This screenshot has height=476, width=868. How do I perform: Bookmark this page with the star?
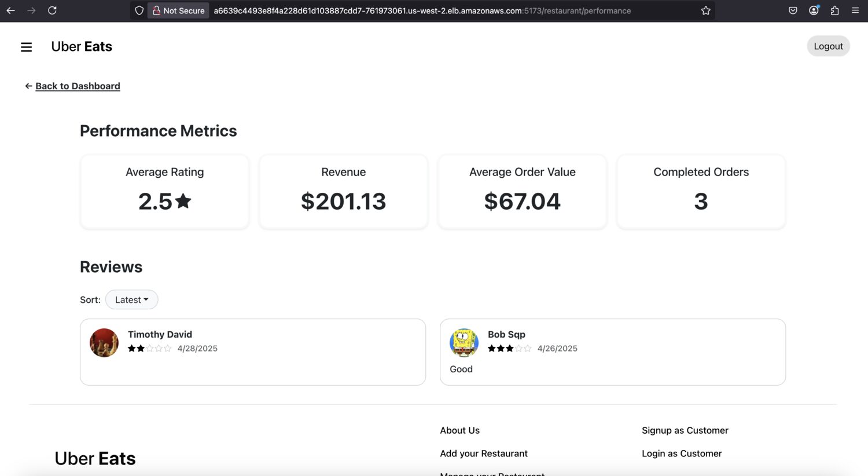[x=705, y=10]
